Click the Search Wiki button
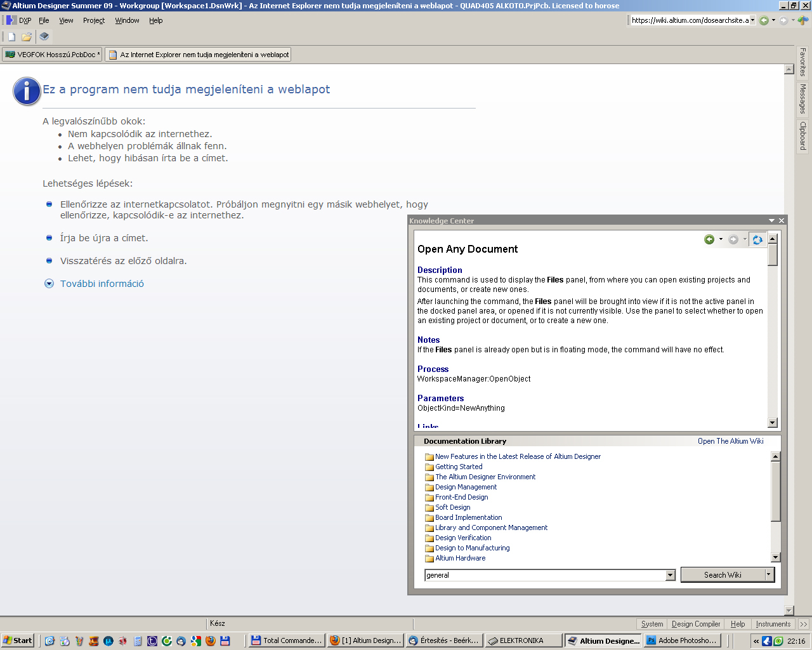This screenshot has width=812, height=650. tap(723, 575)
